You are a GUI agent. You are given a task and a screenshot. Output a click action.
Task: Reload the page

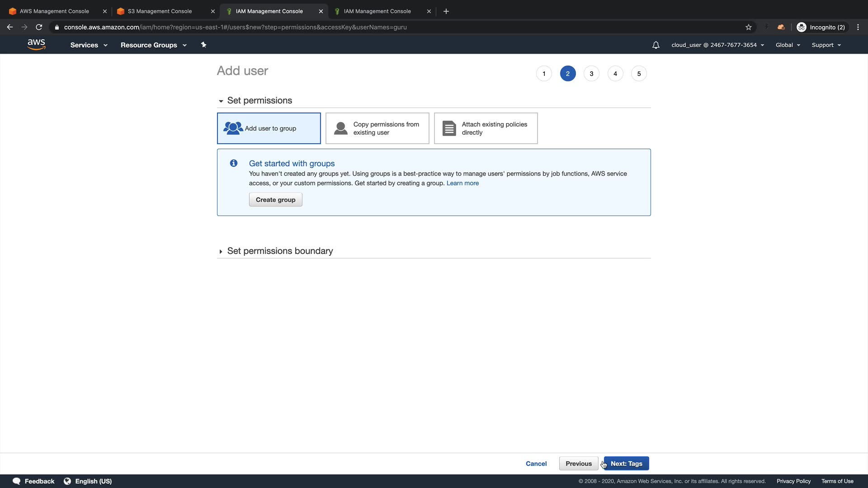click(x=39, y=27)
